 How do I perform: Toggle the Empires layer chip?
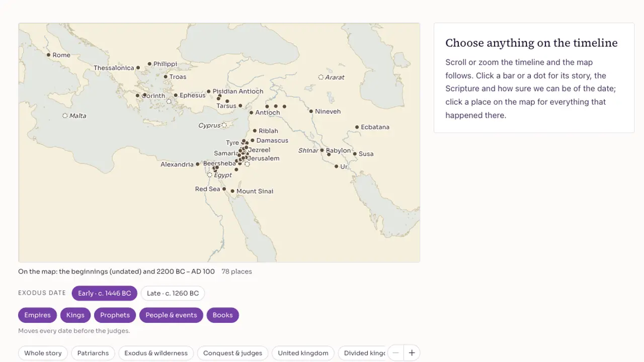coord(37,315)
